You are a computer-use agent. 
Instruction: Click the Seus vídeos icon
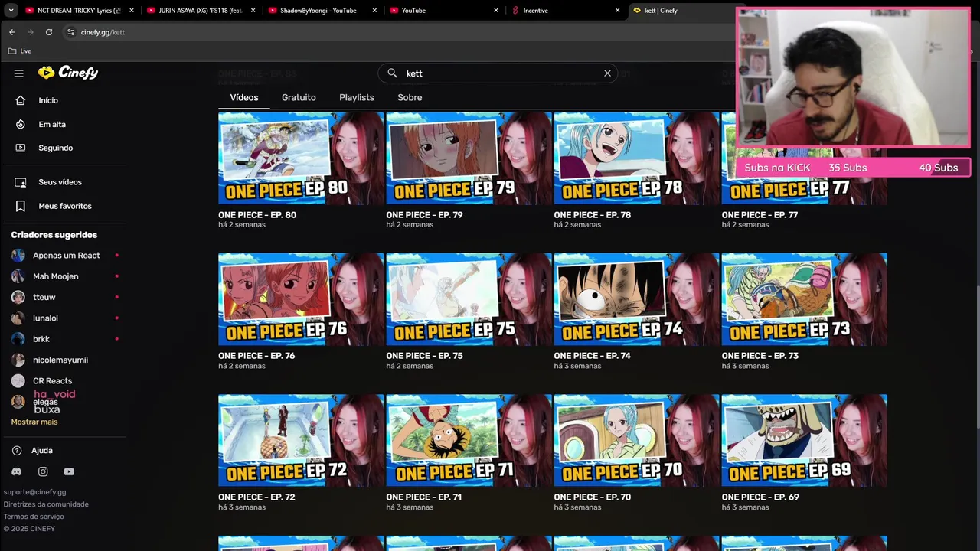point(21,182)
